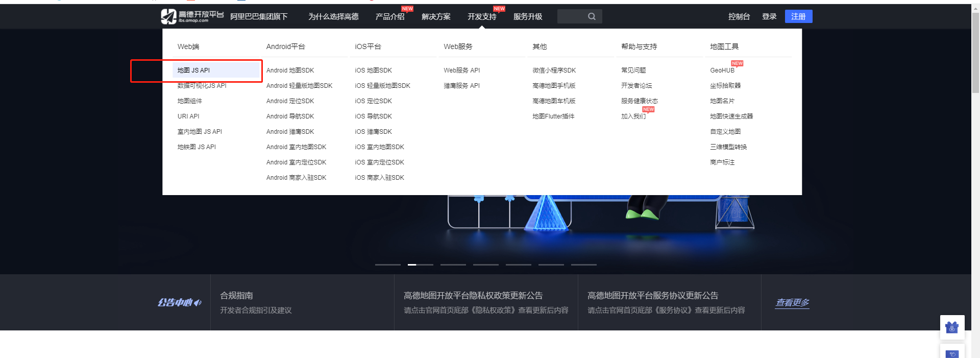980x358 pixels.
Task: Open Android 猎鹰SDK
Action: 290,132
